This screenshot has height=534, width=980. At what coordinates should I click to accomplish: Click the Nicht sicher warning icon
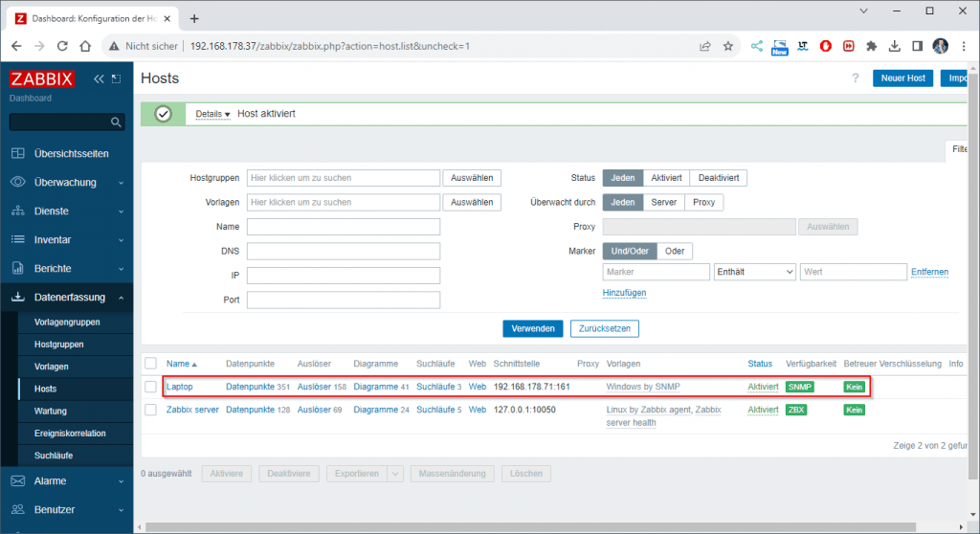point(114,46)
